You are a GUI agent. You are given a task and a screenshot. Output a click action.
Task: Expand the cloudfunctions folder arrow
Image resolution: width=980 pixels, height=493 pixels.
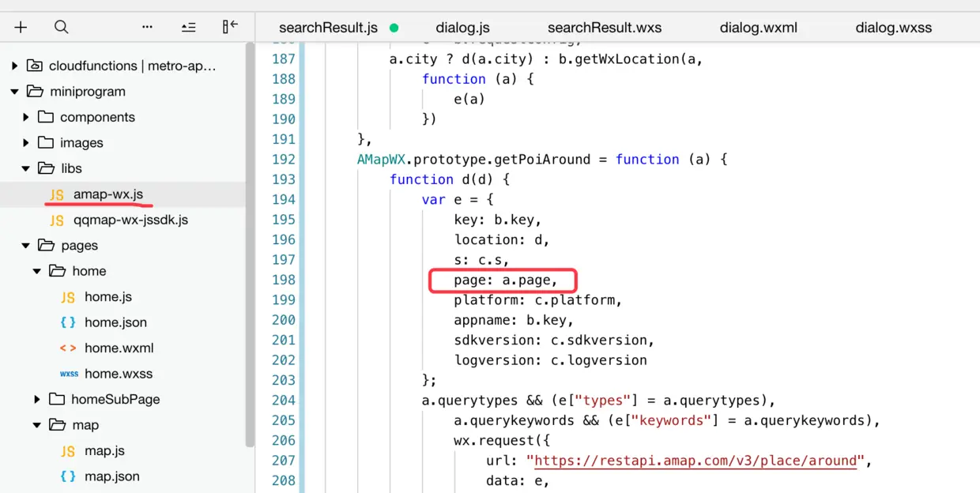(x=15, y=66)
